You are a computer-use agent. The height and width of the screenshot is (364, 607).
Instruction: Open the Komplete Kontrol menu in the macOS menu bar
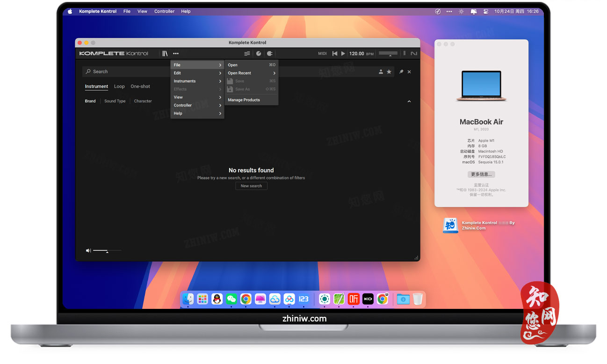98,11
